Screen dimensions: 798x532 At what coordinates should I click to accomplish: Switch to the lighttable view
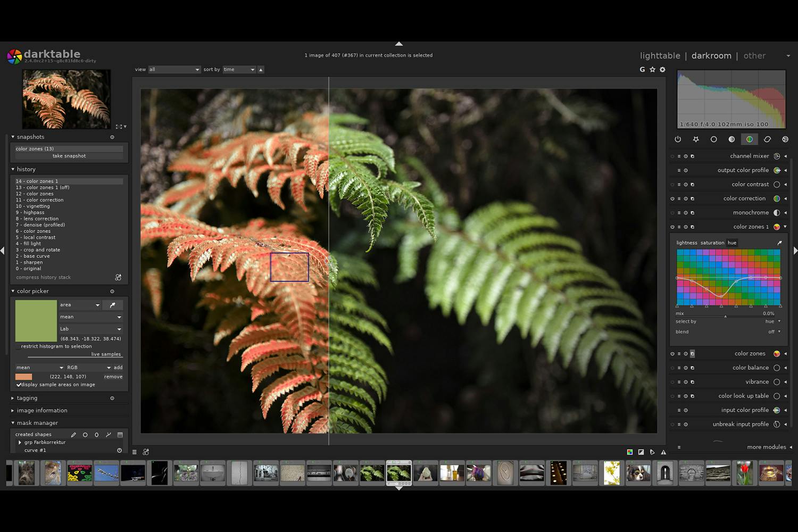[x=660, y=55]
